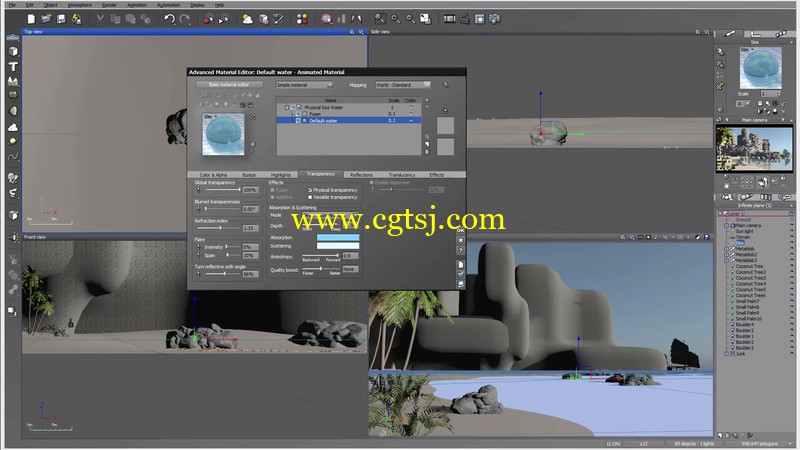This screenshot has height=450, width=800.
Task: Click the Main camera render preview thumbnail
Action: pos(754,148)
